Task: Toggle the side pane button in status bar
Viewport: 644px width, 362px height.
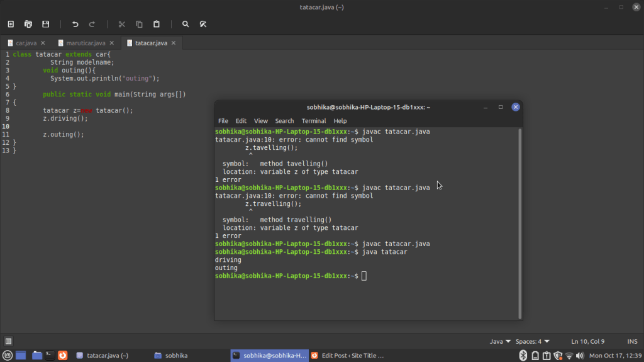Action: 9,341
